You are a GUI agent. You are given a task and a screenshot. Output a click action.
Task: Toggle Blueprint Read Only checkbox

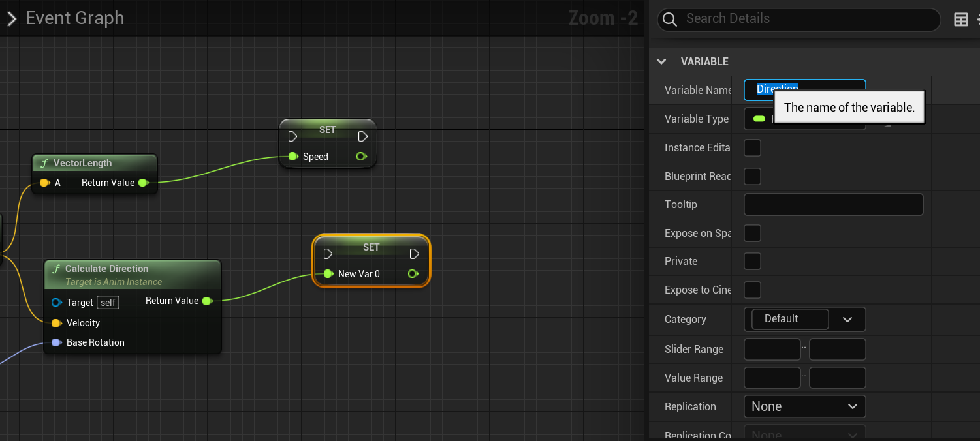753,176
